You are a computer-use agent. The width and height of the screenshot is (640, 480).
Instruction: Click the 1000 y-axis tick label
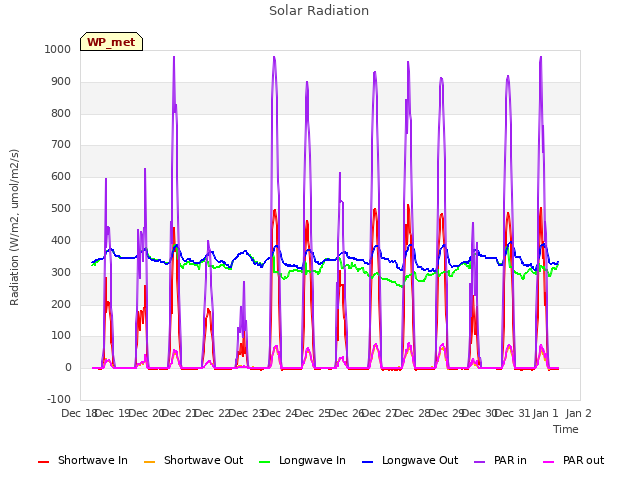(x=58, y=49)
